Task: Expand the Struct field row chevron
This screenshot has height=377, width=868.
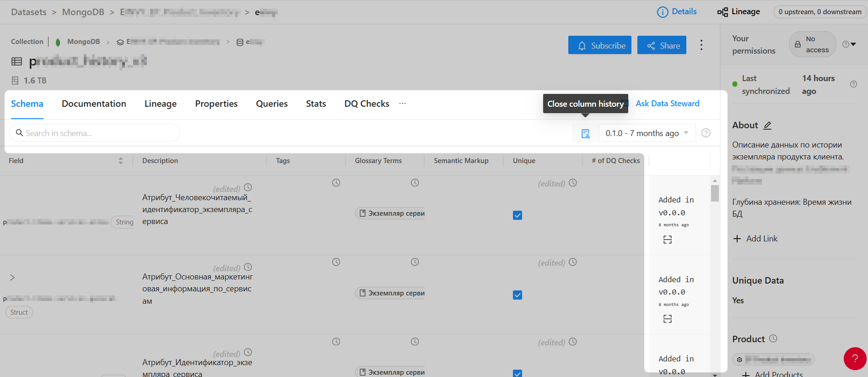Action: pyautogui.click(x=12, y=278)
